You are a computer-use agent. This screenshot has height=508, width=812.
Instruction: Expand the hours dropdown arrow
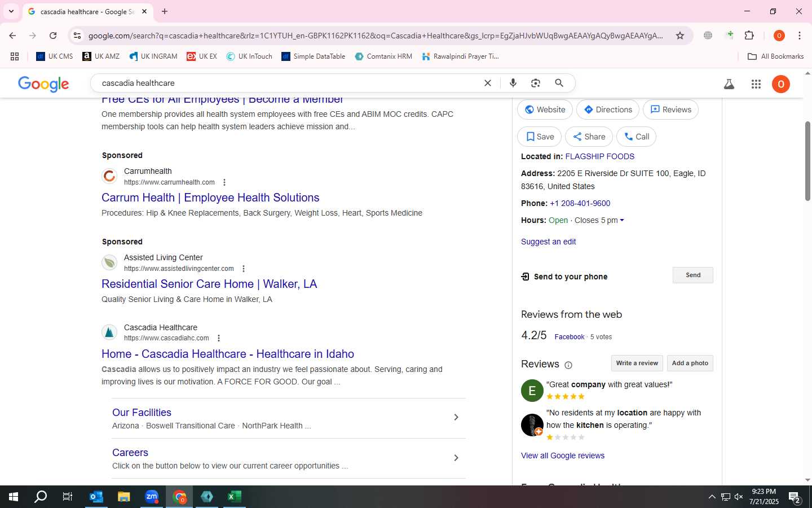622,220
